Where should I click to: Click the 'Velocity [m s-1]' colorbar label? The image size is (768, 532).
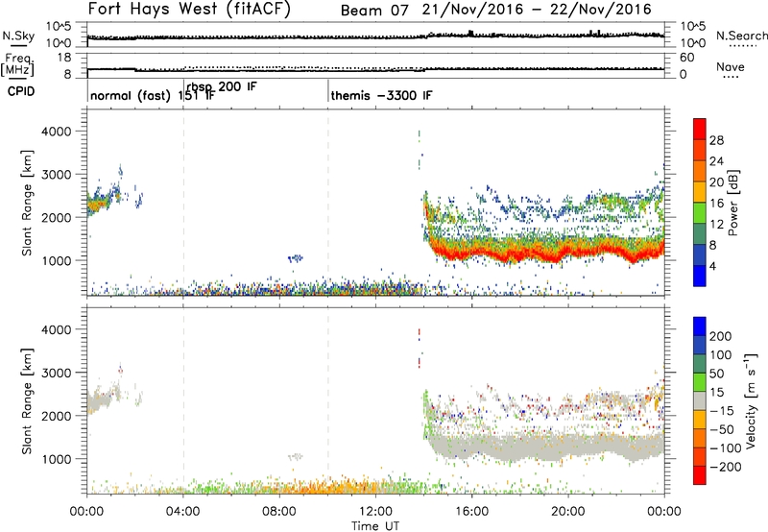point(751,400)
